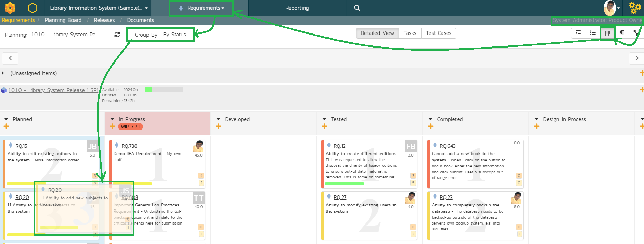Toggle the Detailed View option
This screenshot has width=644, height=244.
pos(377,33)
